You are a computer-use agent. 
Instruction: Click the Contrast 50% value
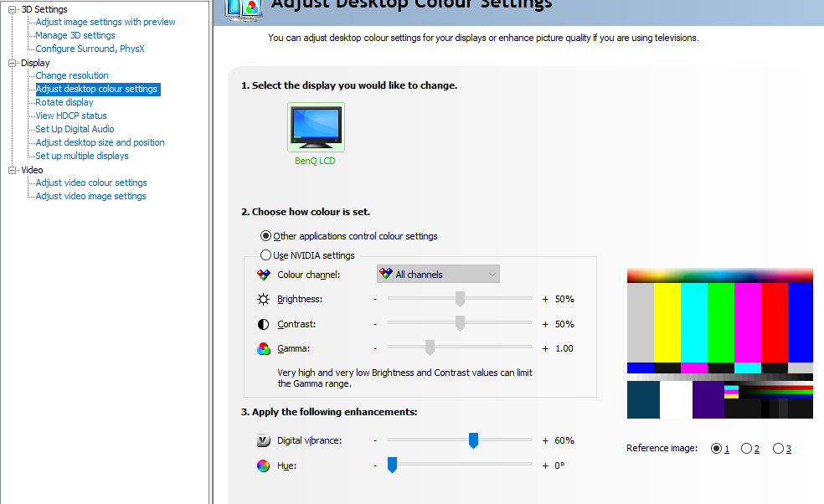click(x=565, y=324)
